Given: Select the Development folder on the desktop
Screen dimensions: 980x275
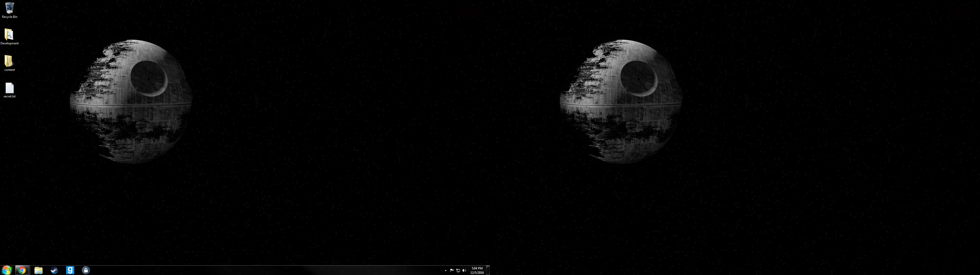Looking at the screenshot, I should coord(9,37).
